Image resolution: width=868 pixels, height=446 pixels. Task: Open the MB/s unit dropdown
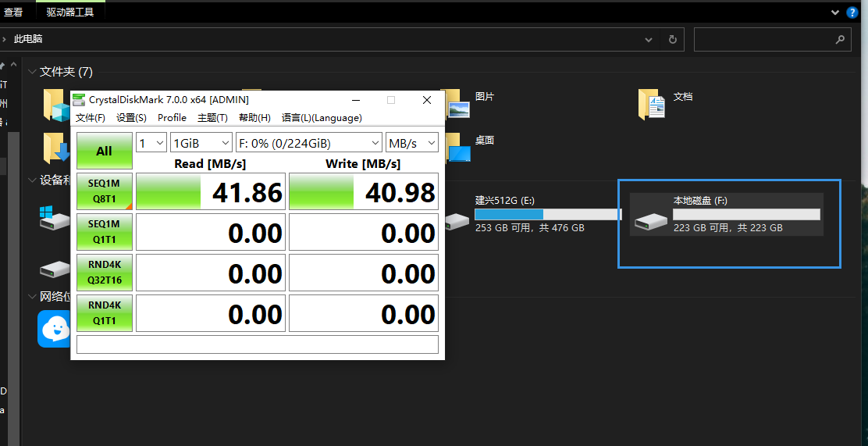pyautogui.click(x=412, y=143)
